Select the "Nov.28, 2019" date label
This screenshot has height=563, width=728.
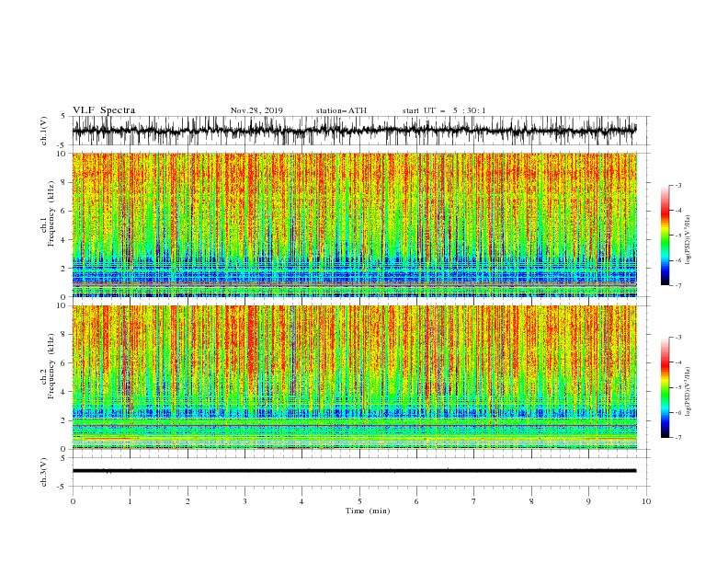pyautogui.click(x=256, y=110)
